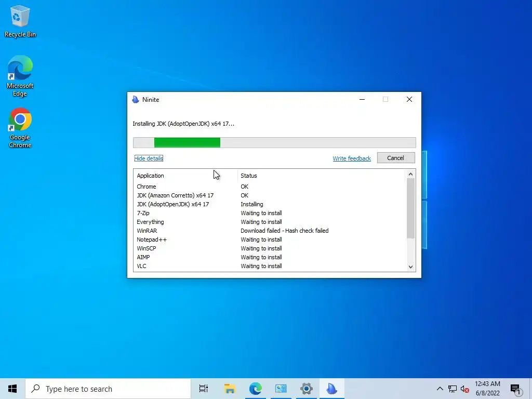Viewport: 532px width, 399px height.
Task: Open the Settings gear in taskbar
Action: (x=306, y=389)
